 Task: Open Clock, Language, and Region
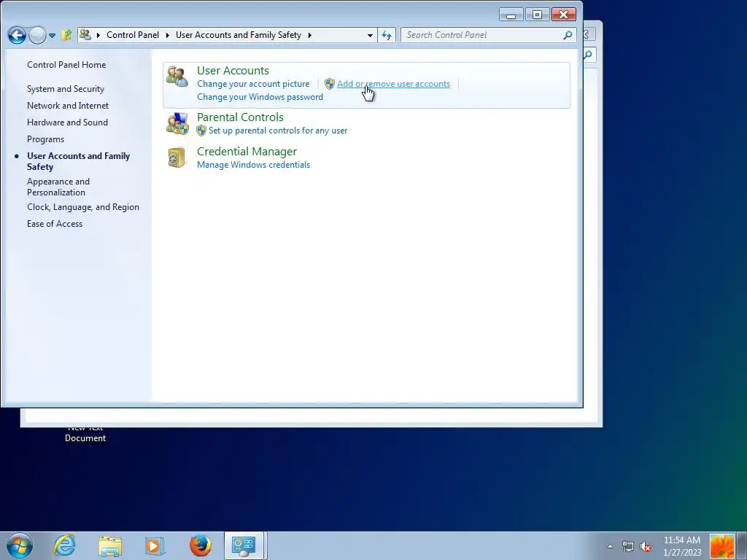(x=83, y=207)
